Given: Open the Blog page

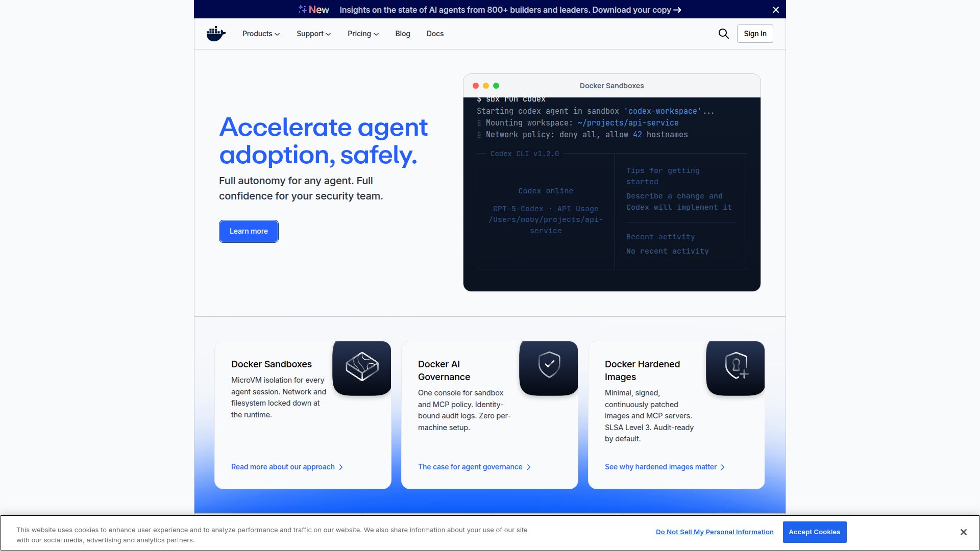Looking at the screenshot, I should click(x=403, y=34).
